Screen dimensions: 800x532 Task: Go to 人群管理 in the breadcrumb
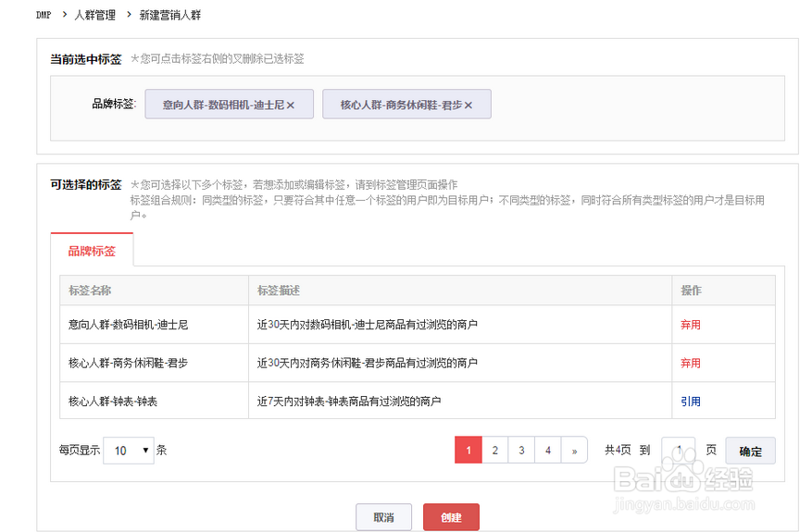click(x=94, y=16)
